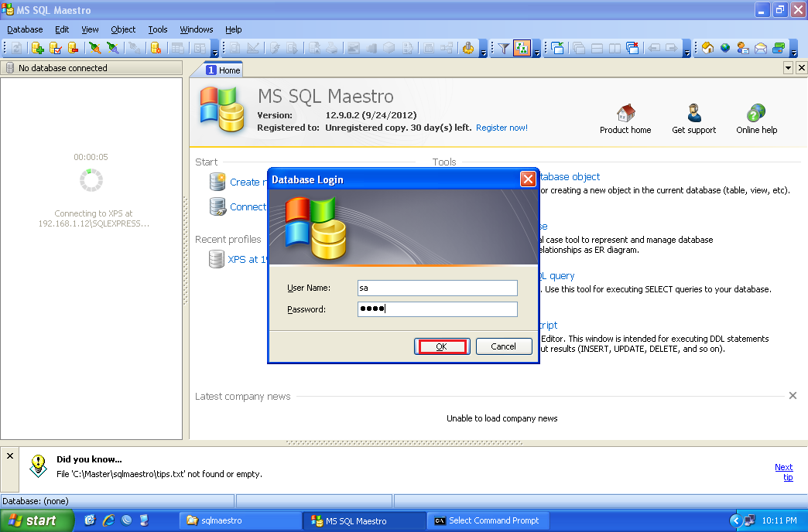Dismiss the Latest company news section
The width and height of the screenshot is (808, 532).
click(x=793, y=396)
